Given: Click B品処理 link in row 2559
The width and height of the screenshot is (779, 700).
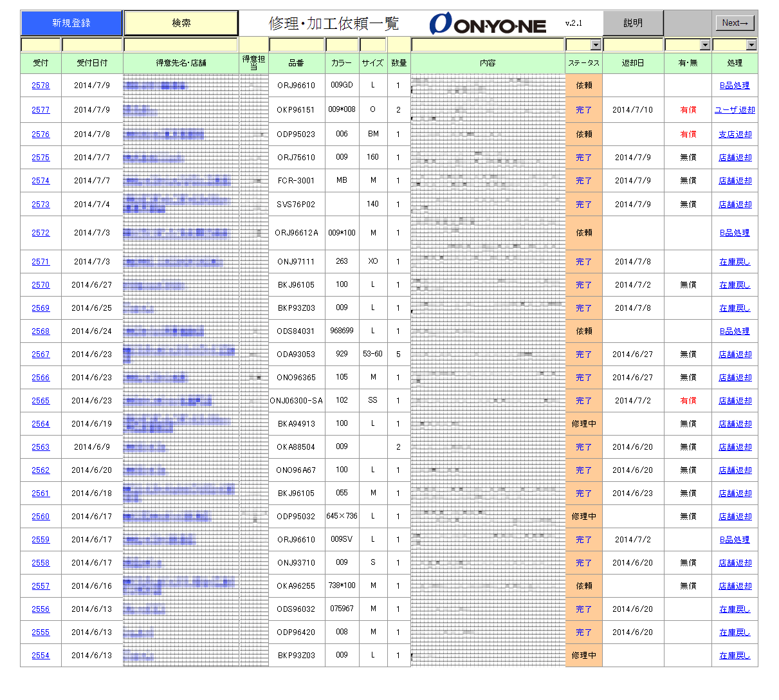Looking at the screenshot, I should point(735,540).
